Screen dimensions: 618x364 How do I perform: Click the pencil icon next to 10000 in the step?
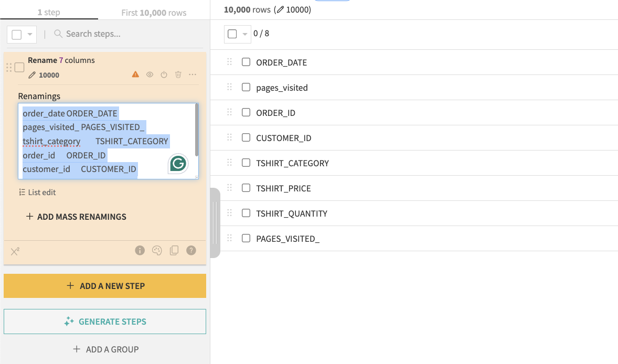(32, 75)
